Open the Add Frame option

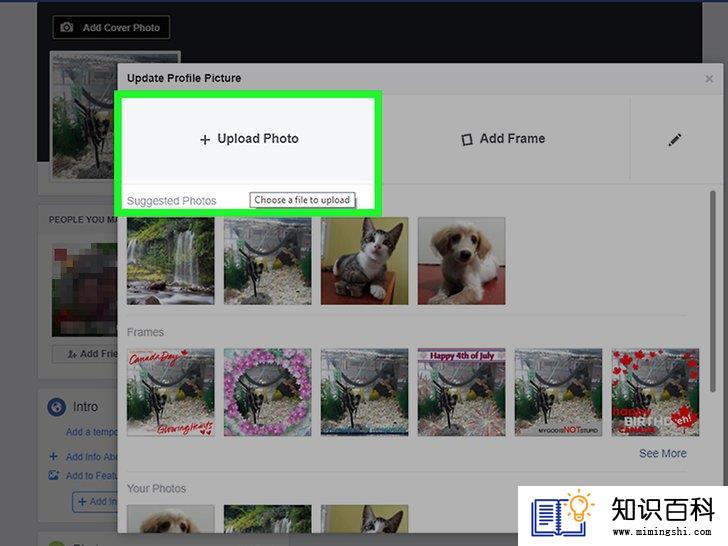[x=503, y=139]
